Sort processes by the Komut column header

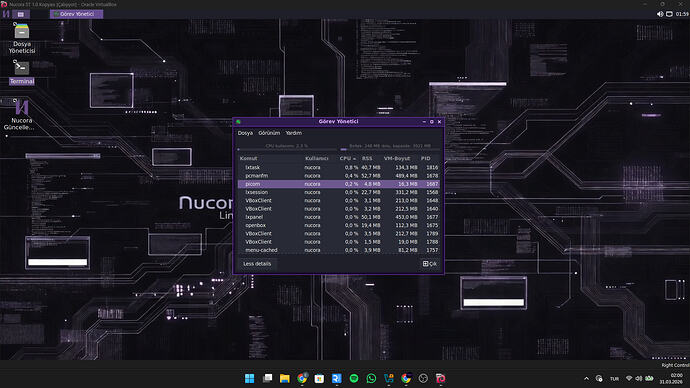click(271, 158)
